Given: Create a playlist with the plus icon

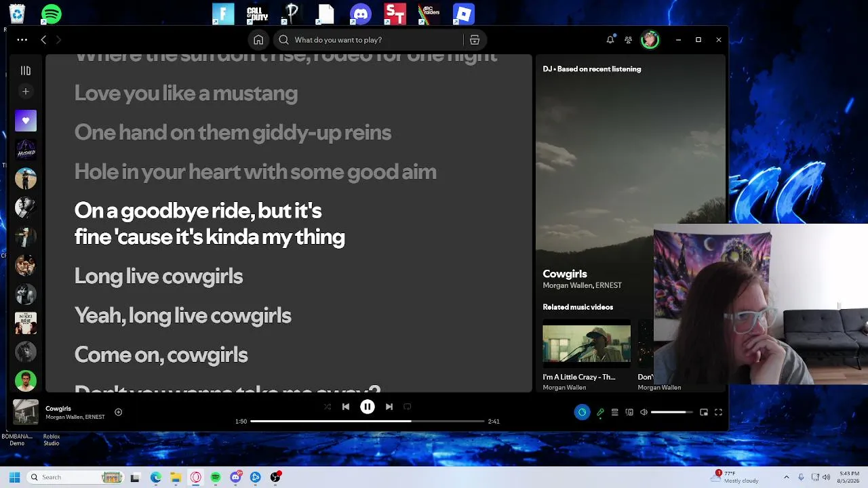Looking at the screenshot, I should click(26, 91).
